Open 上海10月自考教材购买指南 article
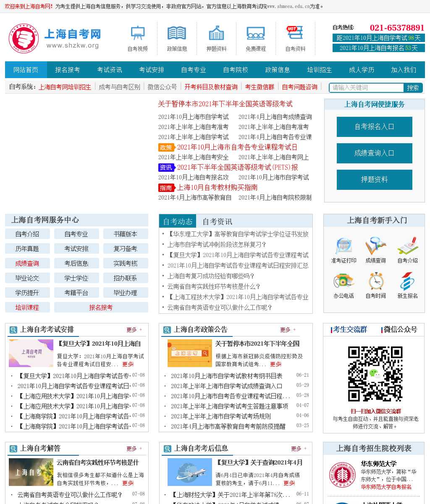 tap(217, 187)
